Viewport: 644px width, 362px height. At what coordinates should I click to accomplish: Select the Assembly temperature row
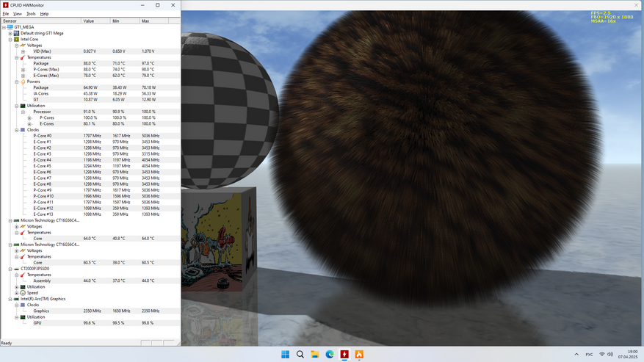click(x=90, y=280)
